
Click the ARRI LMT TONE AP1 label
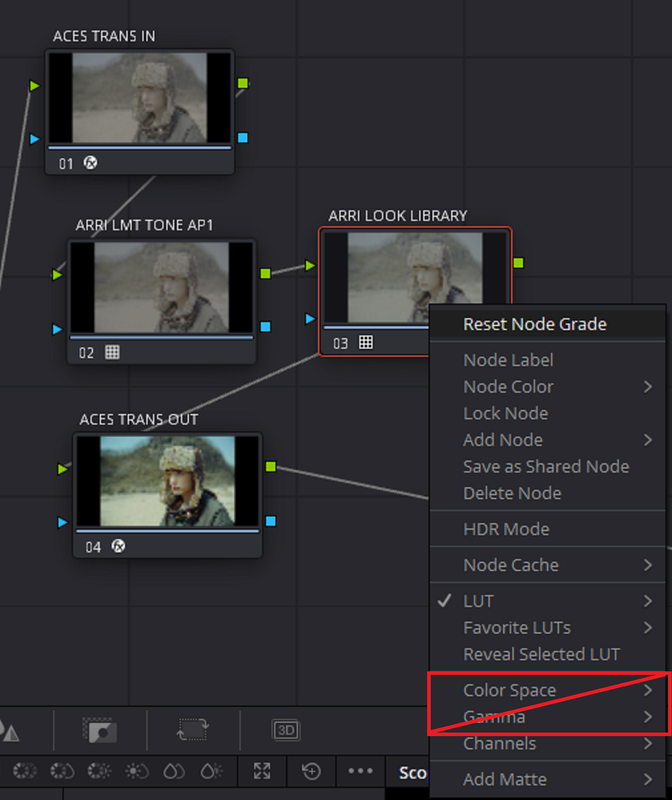[x=144, y=225]
